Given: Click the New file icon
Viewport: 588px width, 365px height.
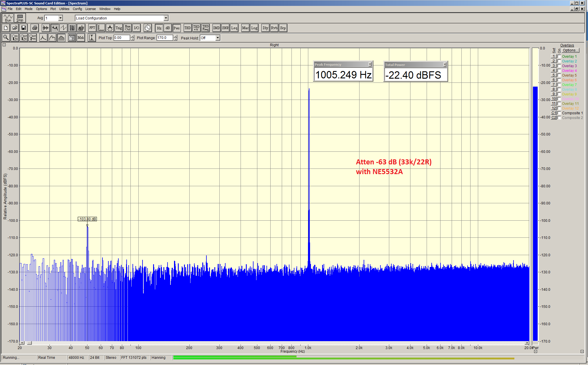Looking at the screenshot, I should (x=6, y=28).
